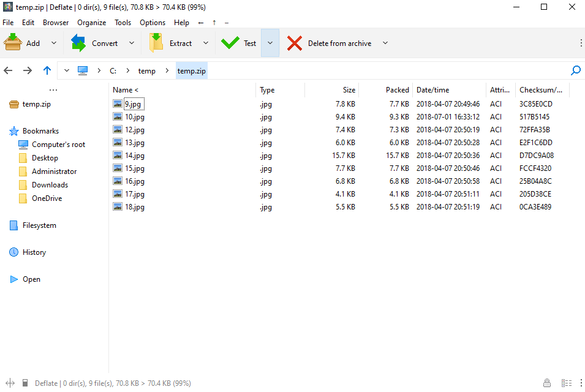Go up one folder level arrow

pyautogui.click(x=47, y=70)
